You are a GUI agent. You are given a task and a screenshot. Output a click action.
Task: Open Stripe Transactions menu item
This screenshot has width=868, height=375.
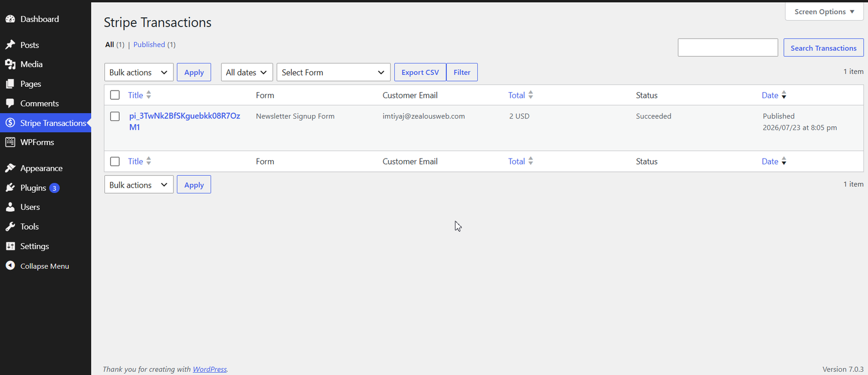pos(53,123)
